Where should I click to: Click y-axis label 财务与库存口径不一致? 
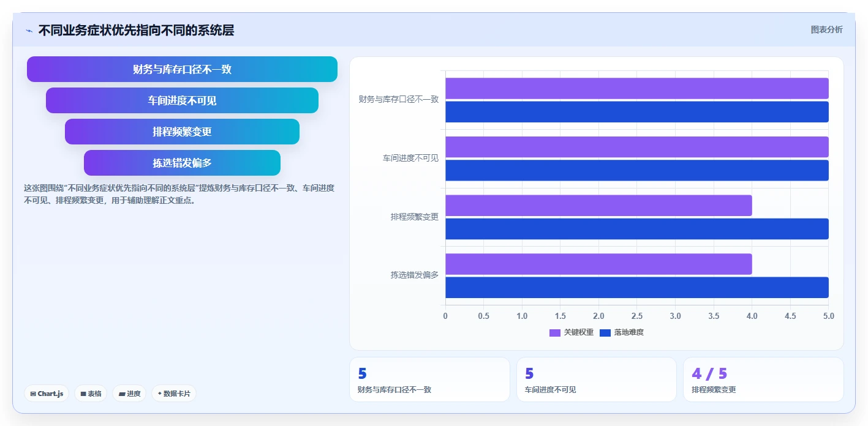(x=399, y=99)
